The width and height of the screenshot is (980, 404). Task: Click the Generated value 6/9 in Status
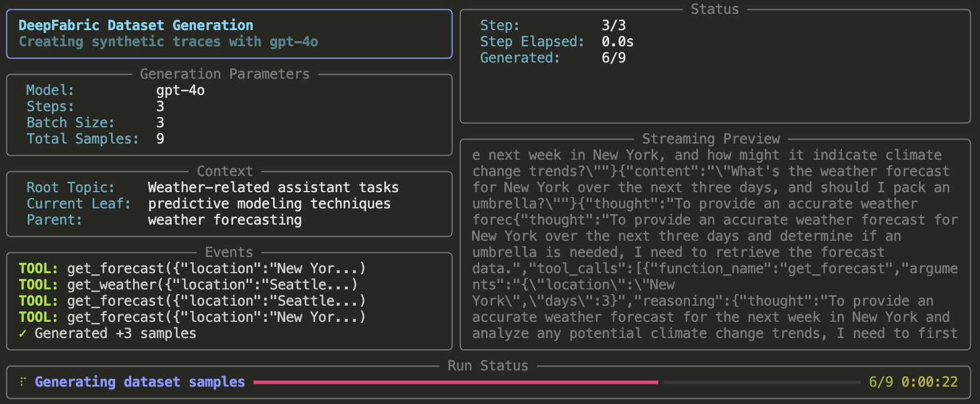coord(614,58)
